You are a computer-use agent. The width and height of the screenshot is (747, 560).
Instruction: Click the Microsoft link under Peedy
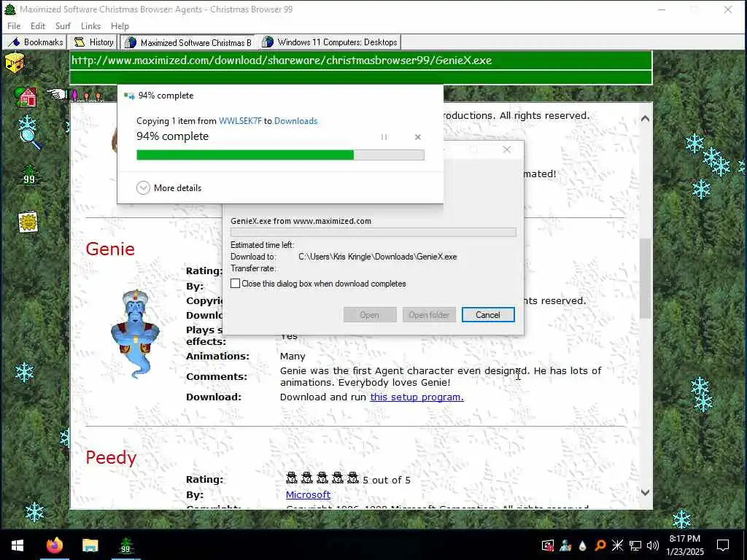(308, 494)
